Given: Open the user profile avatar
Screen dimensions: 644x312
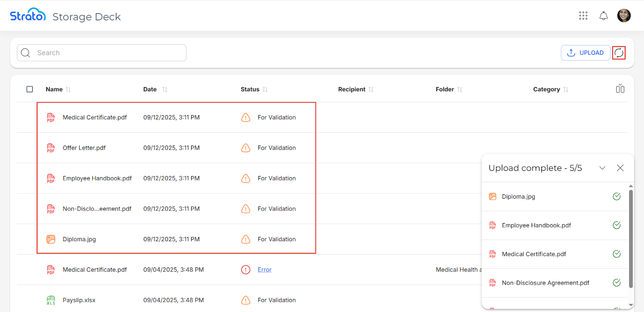Looking at the screenshot, I should coord(623,16).
